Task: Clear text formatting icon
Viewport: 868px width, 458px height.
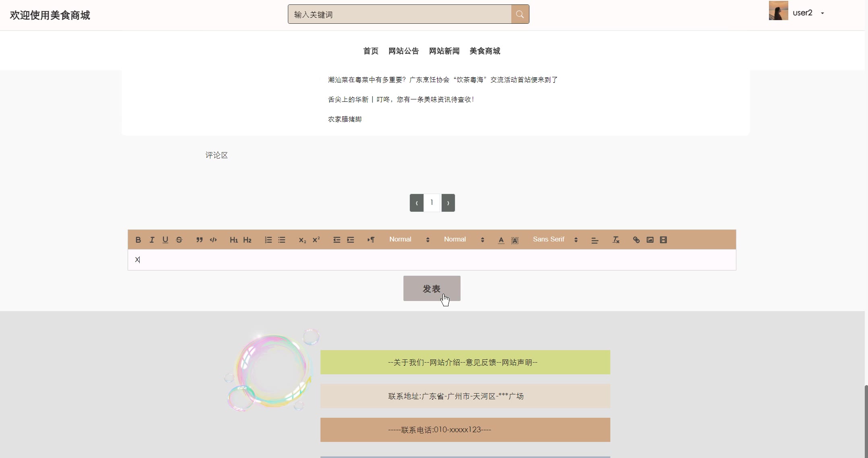Action: point(616,240)
